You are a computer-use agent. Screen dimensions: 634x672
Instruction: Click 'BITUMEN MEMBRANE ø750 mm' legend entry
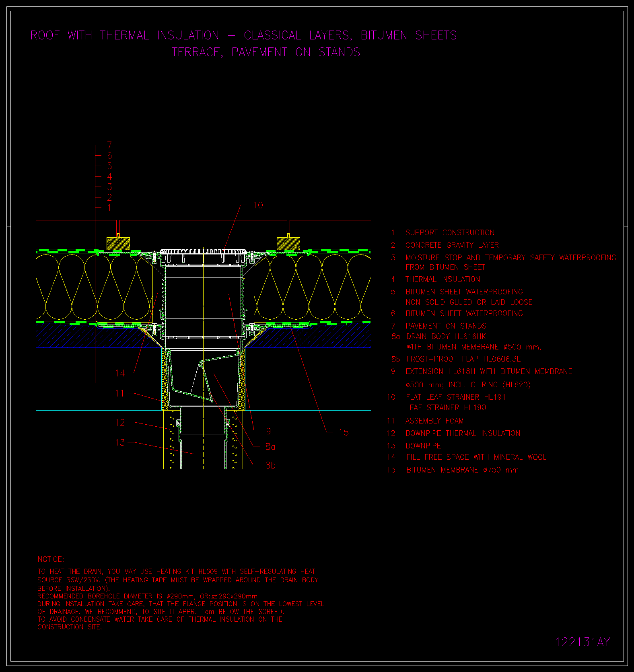pyautogui.click(x=462, y=470)
